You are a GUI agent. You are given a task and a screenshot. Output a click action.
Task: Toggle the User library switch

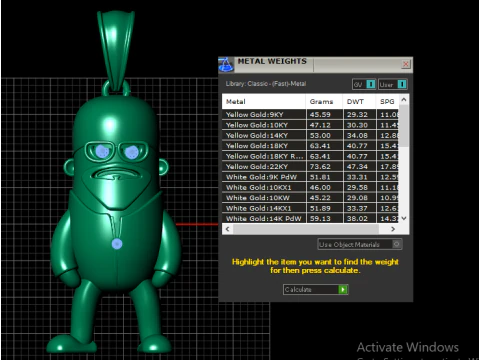[402, 84]
